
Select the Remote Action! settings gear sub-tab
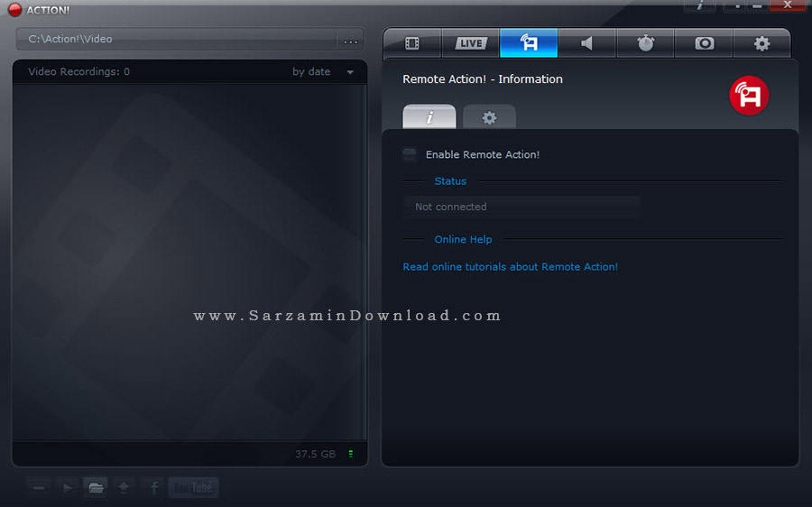click(489, 117)
